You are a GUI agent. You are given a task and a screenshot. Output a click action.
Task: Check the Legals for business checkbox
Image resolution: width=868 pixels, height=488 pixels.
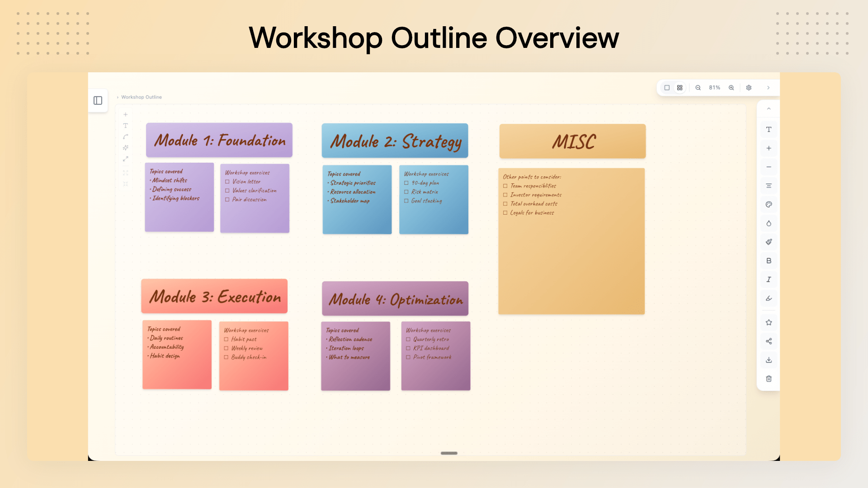[x=505, y=212]
